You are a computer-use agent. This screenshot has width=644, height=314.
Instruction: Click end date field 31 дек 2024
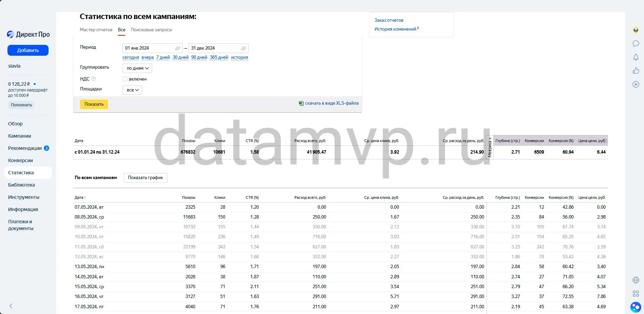click(218, 48)
